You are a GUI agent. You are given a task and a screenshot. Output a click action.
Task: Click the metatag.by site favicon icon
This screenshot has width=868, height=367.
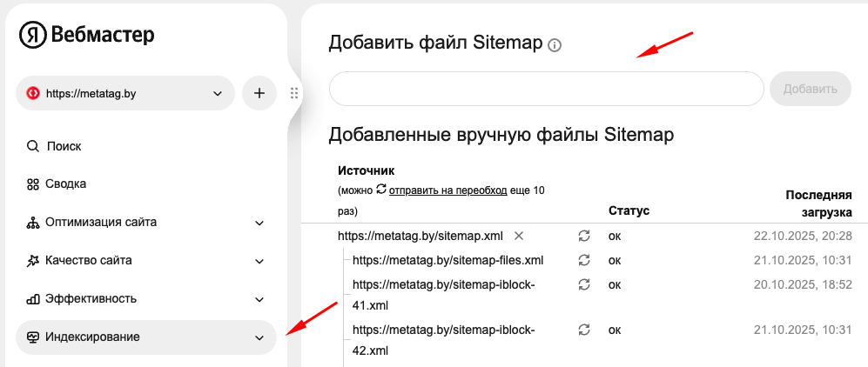click(34, 93)
